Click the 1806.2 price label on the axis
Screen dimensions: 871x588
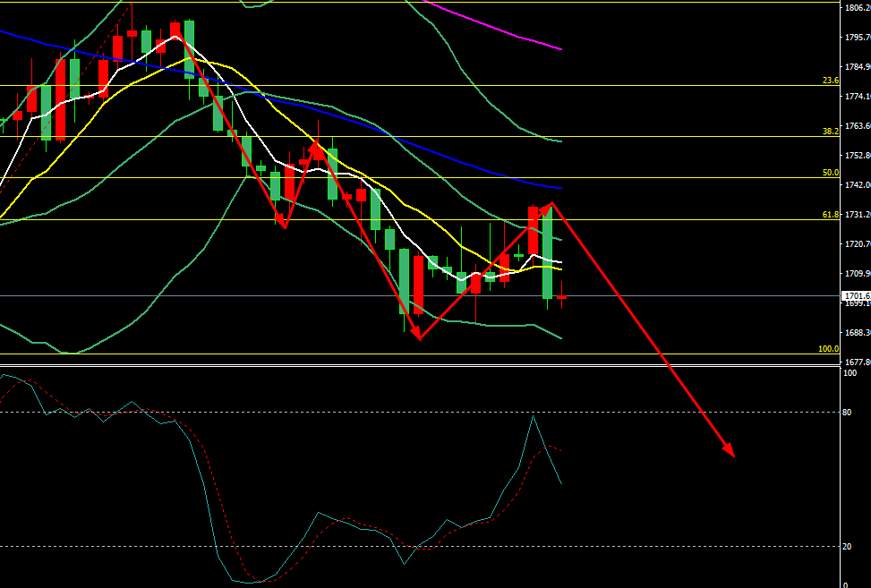coord(857,8)
